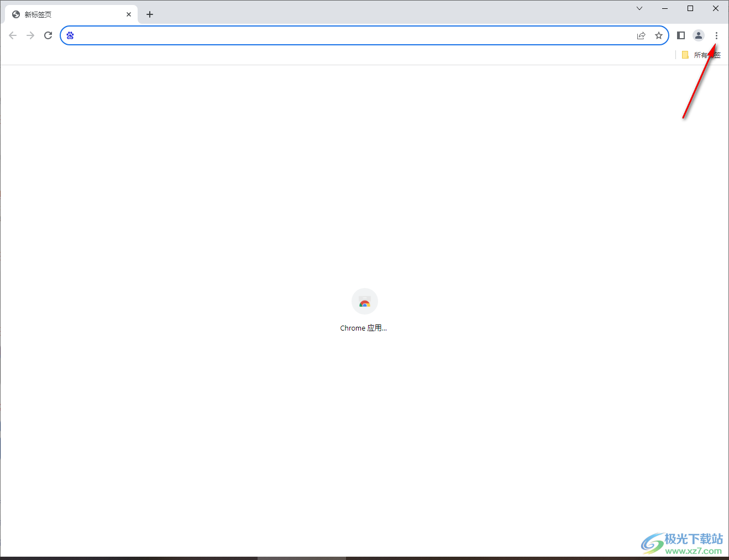Open a new tab with plus button
The width and height of the screenshot is (729, 560).
(x=150, y=14)
